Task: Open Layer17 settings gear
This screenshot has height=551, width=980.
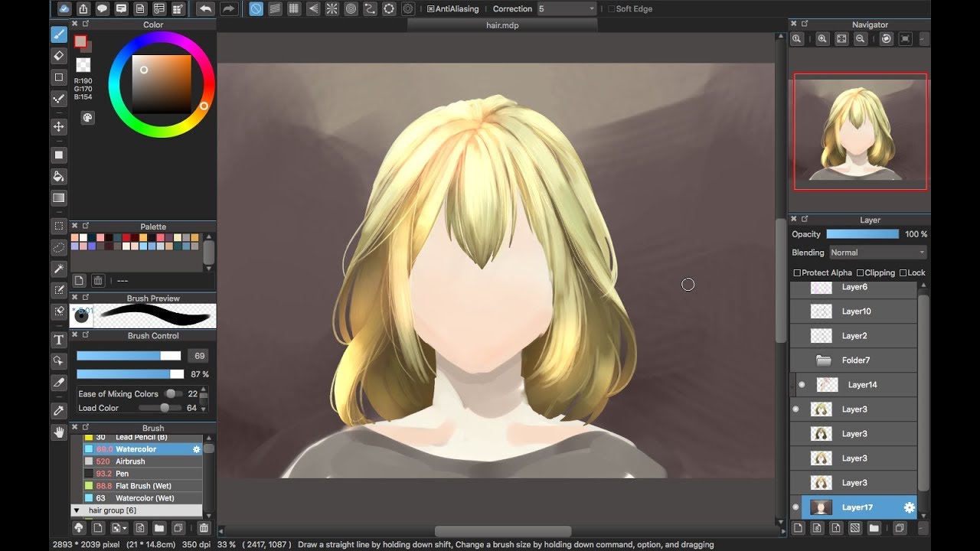Action: (x=909, y=507)
